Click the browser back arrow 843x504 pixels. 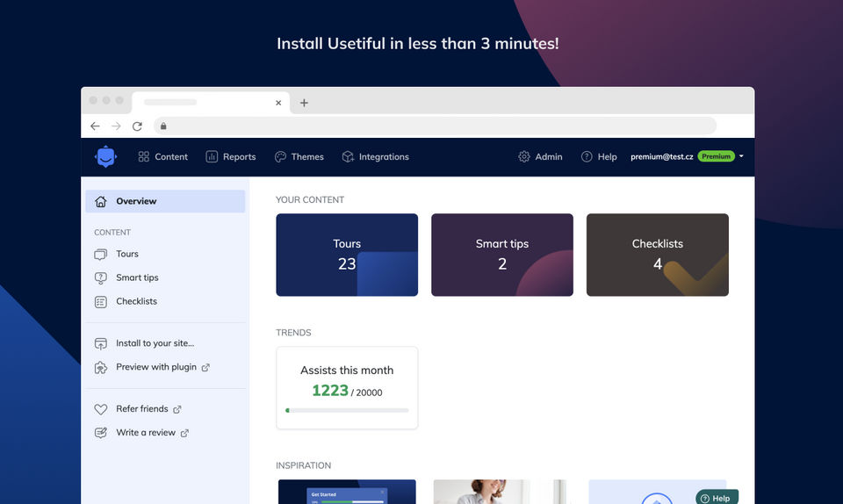pyautogui.click(x=95, y=126)
